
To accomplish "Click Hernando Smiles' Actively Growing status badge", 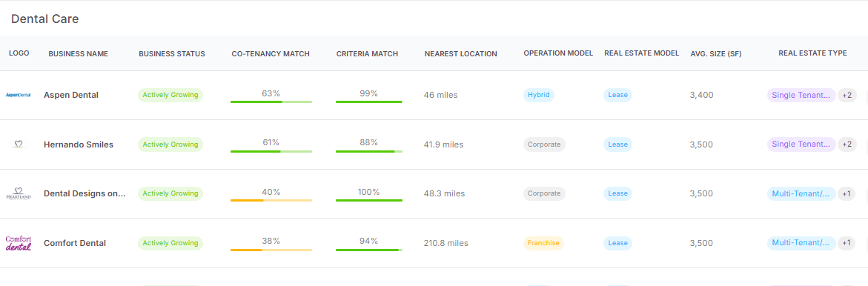I will point(170,144).
